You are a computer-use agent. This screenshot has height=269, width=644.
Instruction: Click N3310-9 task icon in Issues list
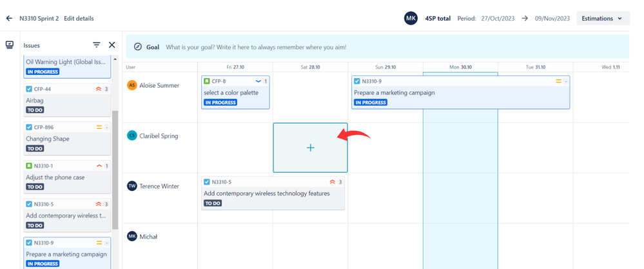29,243
